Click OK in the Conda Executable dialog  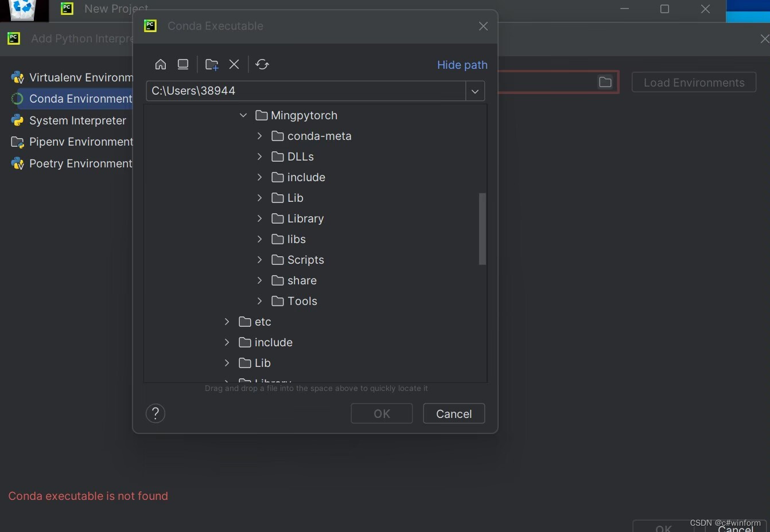(382, 413)
